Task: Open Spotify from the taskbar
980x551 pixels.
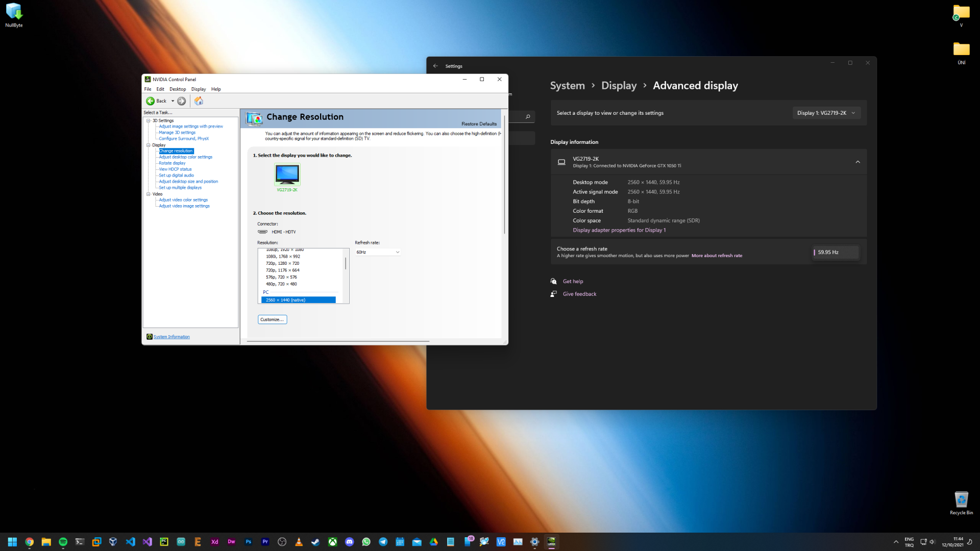Action: click(x=63, y=542)
